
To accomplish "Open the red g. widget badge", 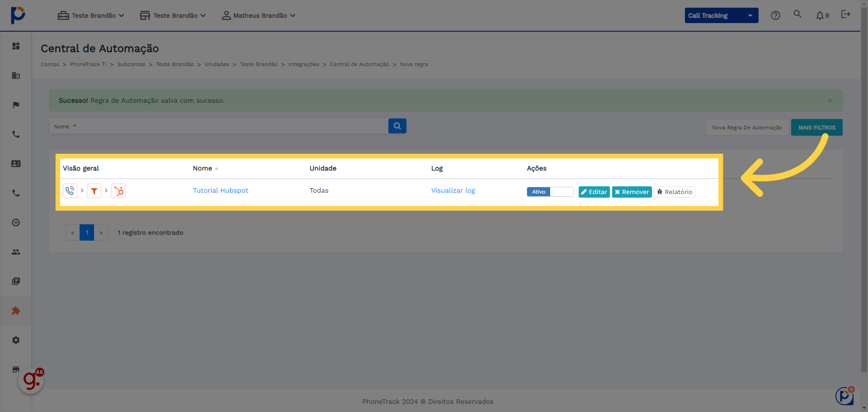I will (31, 381).
